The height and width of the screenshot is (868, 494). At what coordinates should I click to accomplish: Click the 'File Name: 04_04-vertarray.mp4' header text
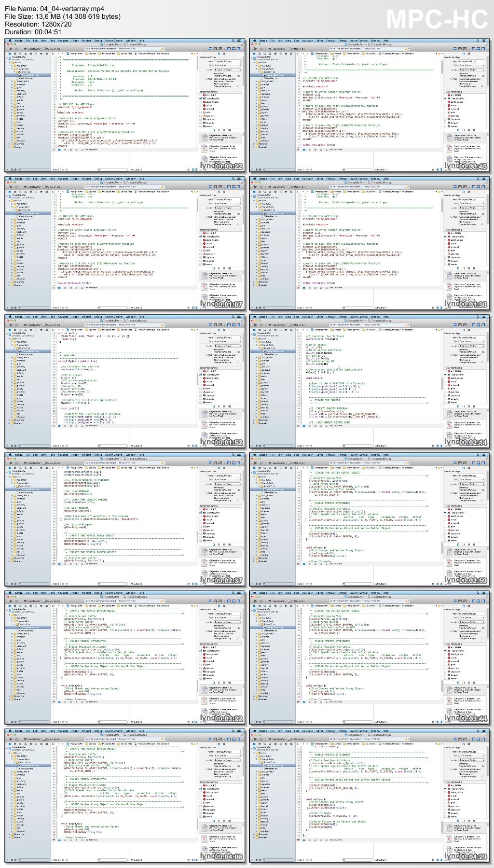pyautogui.click(x=55, y=9)
